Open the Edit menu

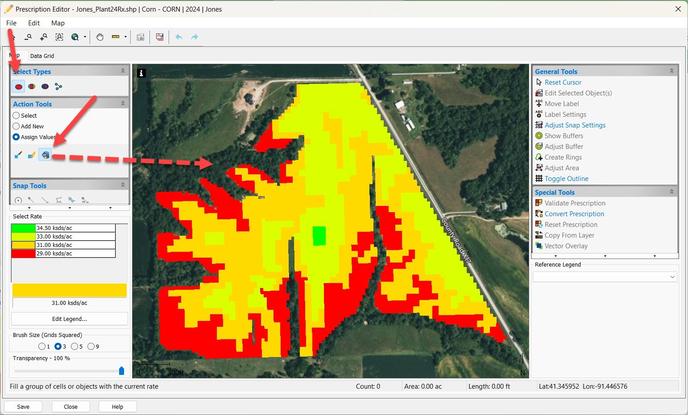34,22
